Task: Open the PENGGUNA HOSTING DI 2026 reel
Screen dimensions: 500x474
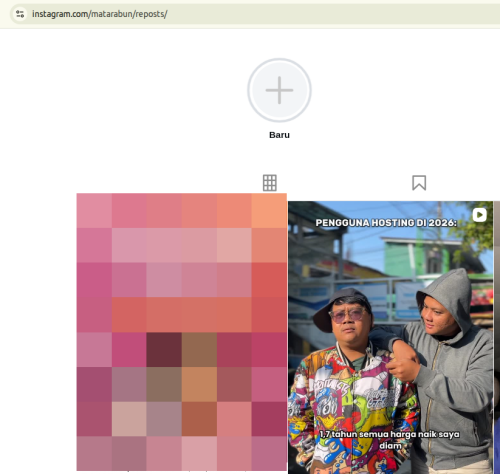Action: [390, 337]
